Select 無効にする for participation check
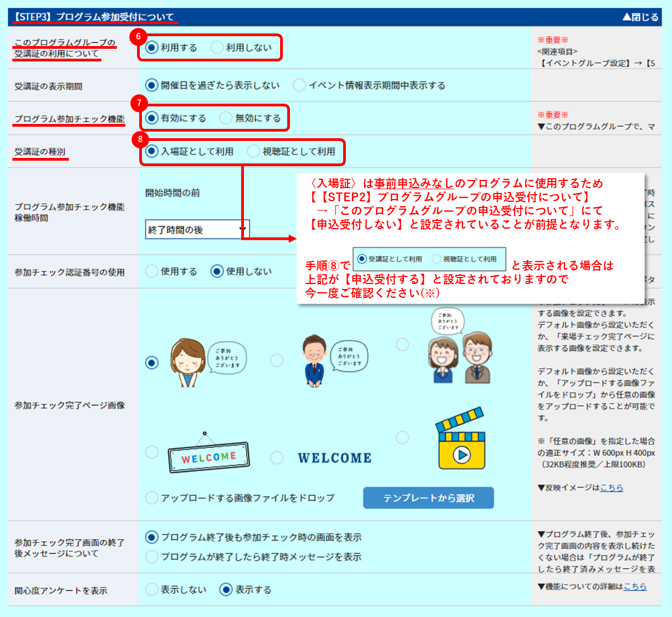672x617 pixels. (x=226, y=118)
